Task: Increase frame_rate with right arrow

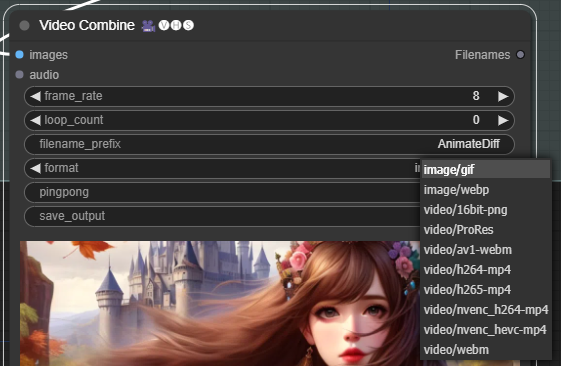Action: (503, 96)
